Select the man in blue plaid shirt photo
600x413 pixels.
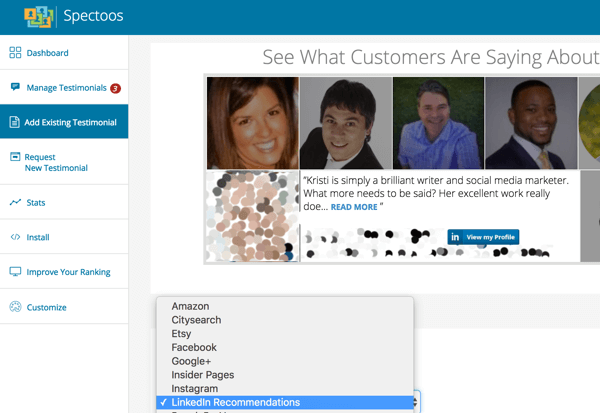(x=439, y=123)
